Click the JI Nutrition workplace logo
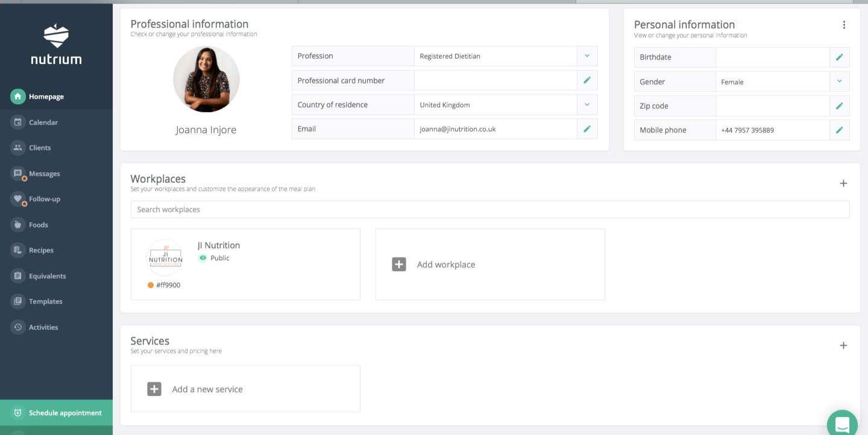The height and width of the screenshot is (435, 868). [165, 258]
